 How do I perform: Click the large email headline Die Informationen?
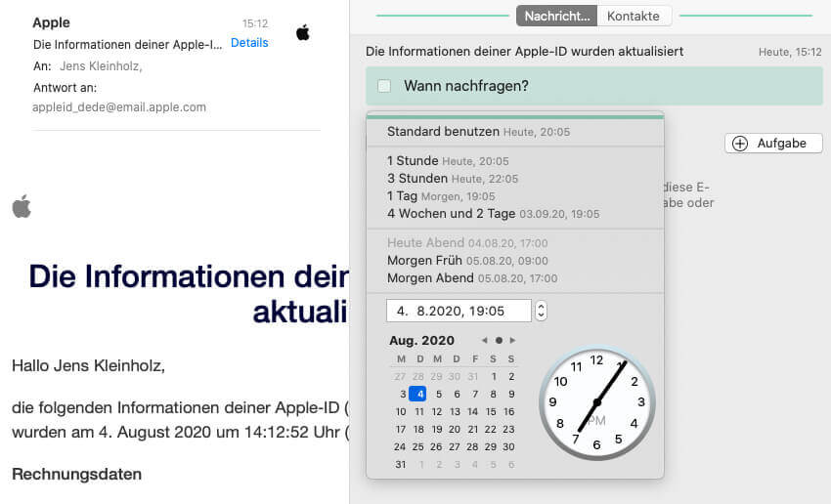189,293
